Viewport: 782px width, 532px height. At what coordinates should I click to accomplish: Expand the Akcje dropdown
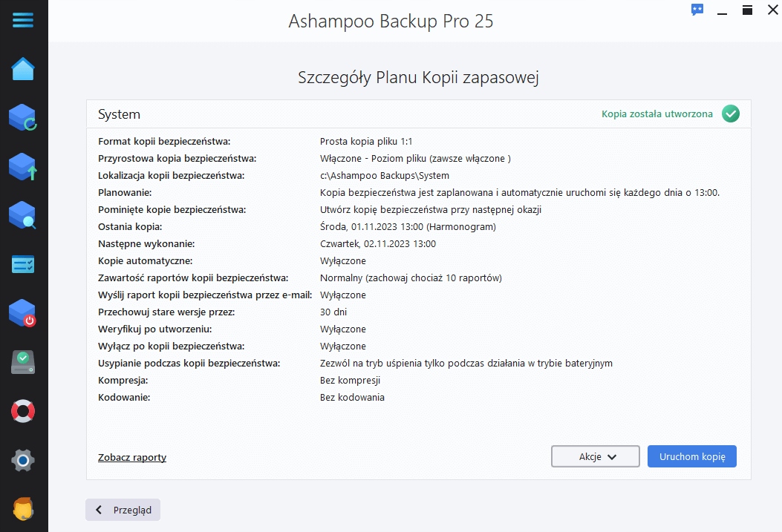coord(596,456)
